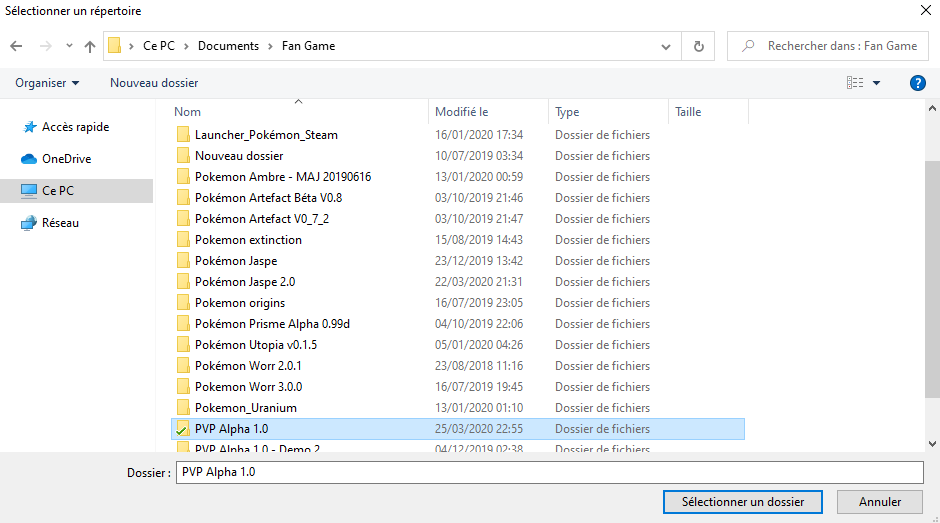
Task: Expand chevron before Ce PC breadcrumb
Action: (131, 46)
